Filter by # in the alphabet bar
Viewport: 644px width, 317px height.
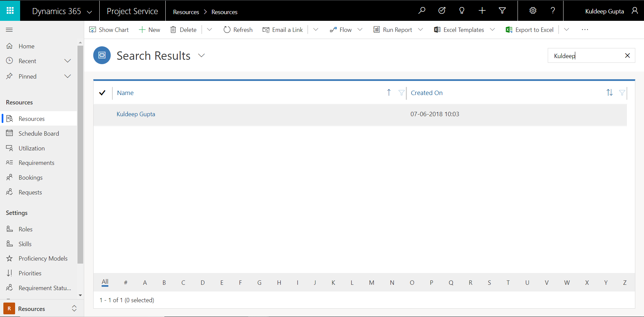pyautogui.click(x=126, y=283)
